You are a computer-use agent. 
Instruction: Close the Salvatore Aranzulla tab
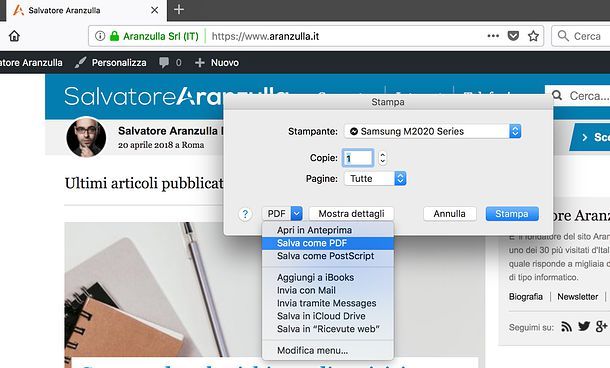pyautogui.click(x=154, y=10)
